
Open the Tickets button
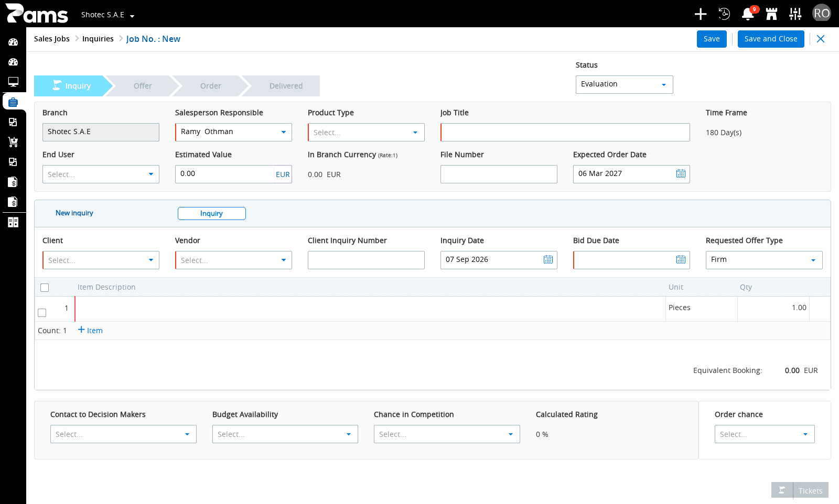click(x=811, y=490)
